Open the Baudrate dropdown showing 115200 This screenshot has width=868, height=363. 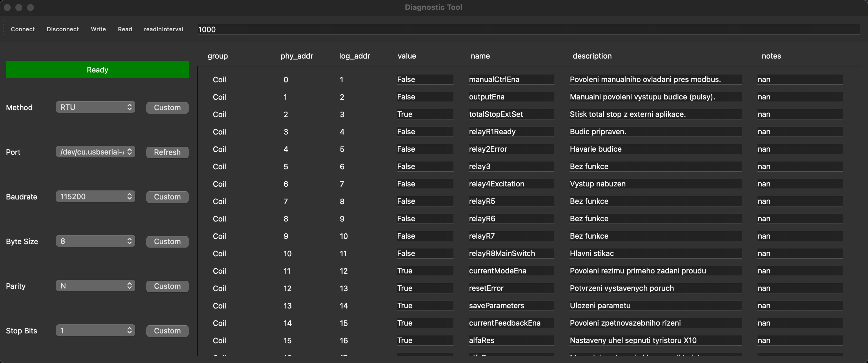point(95,197)
